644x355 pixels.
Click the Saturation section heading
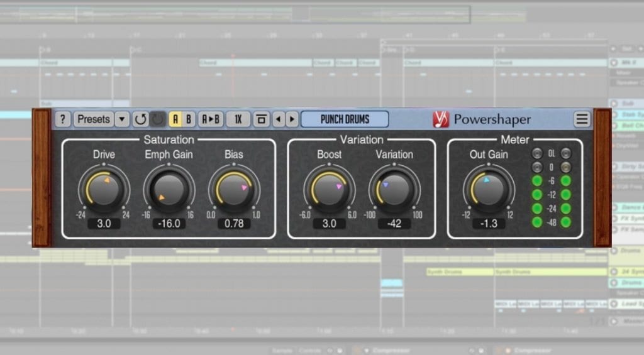[x=169, y=139]
